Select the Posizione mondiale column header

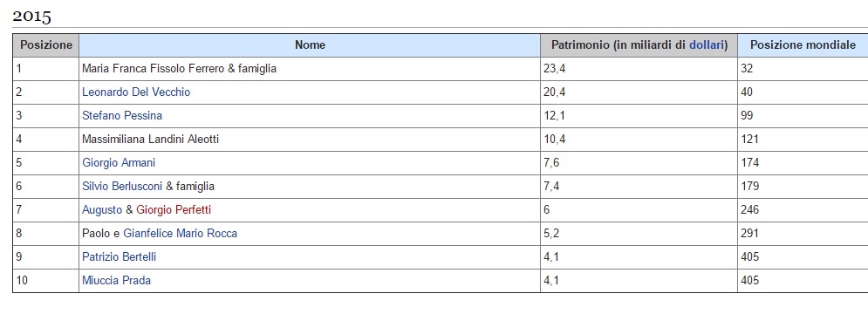pos(803,45)
